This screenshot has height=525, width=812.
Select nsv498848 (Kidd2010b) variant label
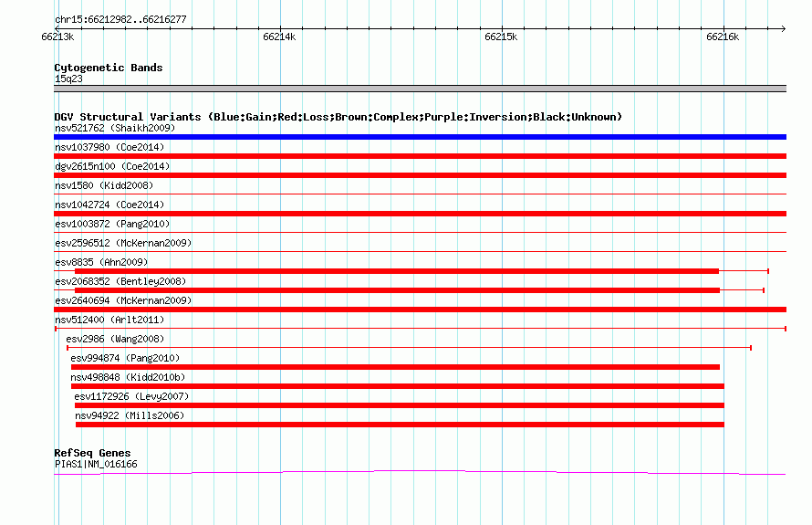tap(128, 377)
